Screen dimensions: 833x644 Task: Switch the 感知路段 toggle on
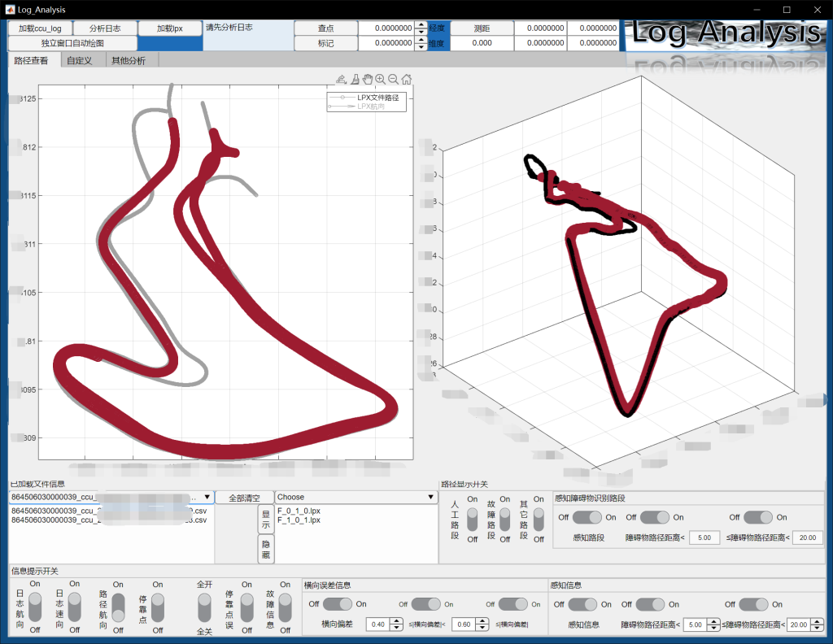pos(586,517)
